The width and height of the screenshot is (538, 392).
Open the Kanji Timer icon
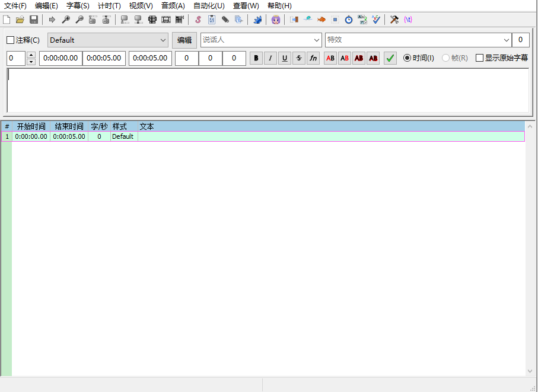(x=362, y=20)
